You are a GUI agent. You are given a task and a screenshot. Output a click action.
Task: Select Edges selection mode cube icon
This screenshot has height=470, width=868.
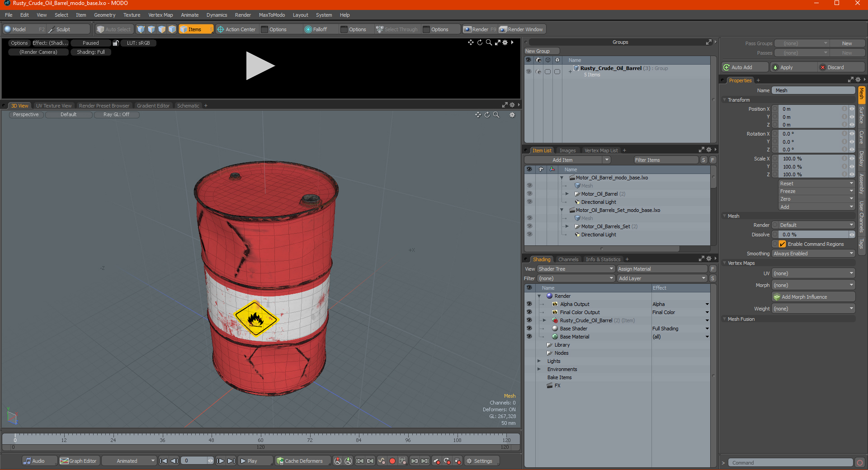pyautogui.click(x=151, y=29)
